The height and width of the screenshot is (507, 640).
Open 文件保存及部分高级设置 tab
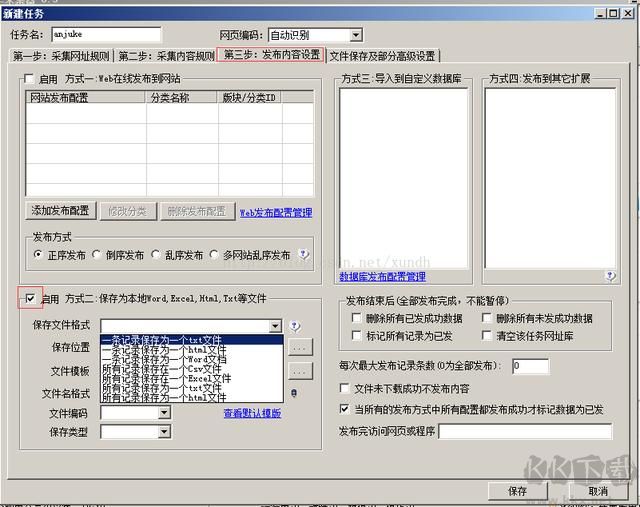click(382, 56)
